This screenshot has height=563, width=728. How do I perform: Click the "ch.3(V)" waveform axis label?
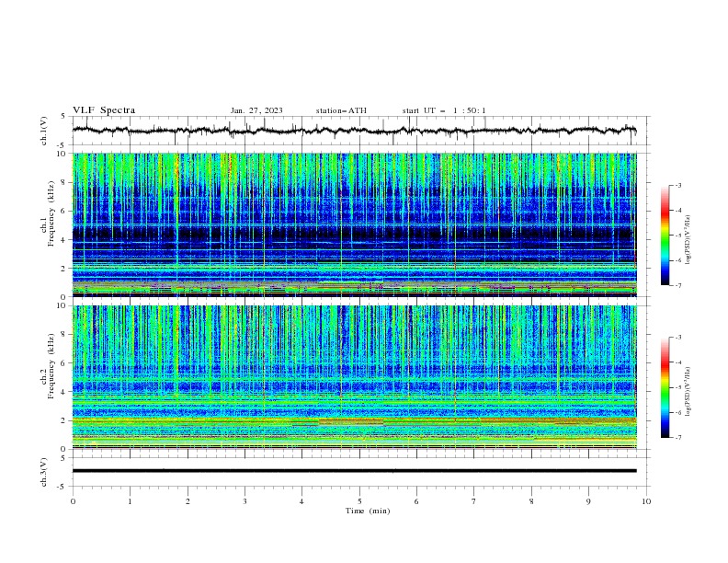tap(44, 472)
